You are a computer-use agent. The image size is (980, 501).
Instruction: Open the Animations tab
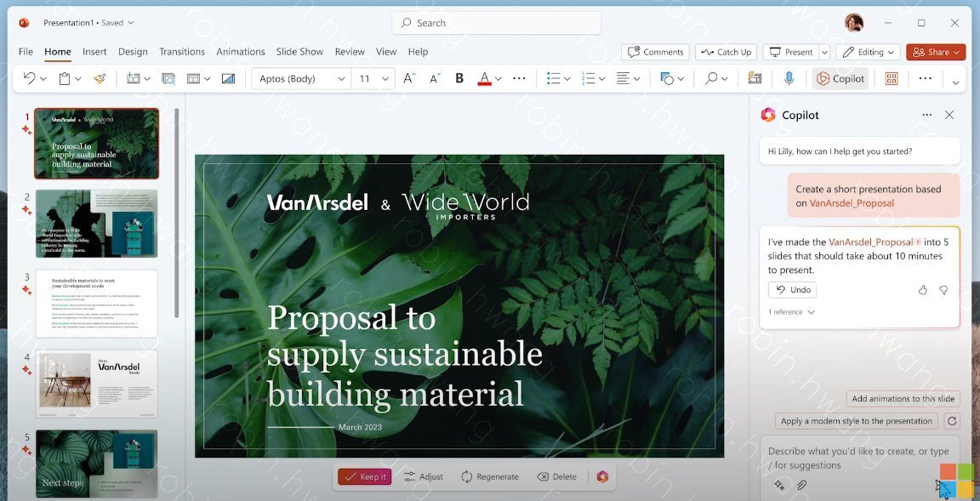pos(241,51)
